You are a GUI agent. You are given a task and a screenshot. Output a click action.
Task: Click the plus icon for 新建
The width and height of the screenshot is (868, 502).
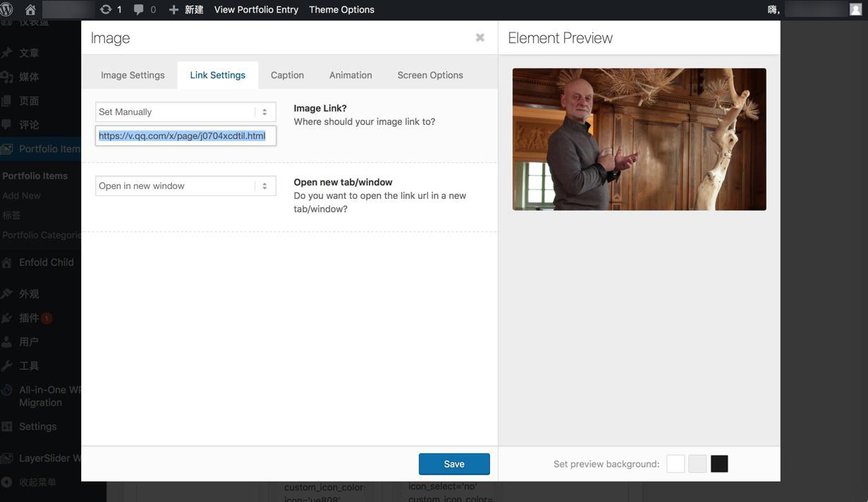pos(173,10)
